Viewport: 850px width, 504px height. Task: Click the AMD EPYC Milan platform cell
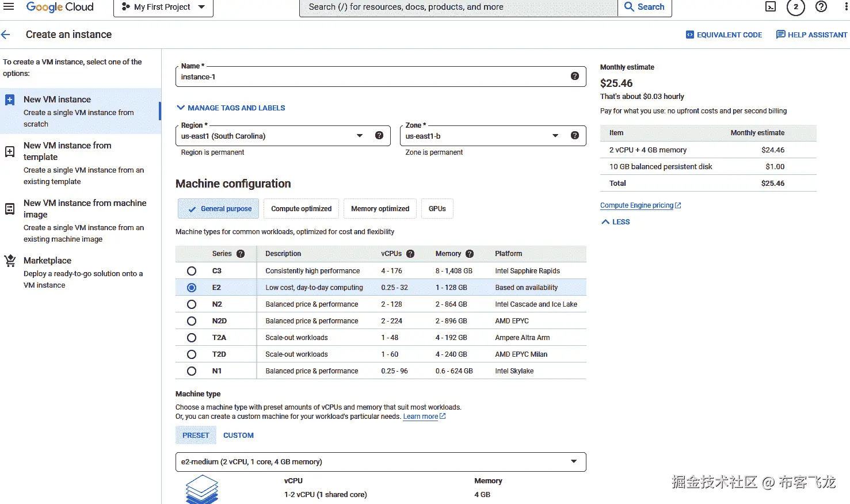pos(521,354)
